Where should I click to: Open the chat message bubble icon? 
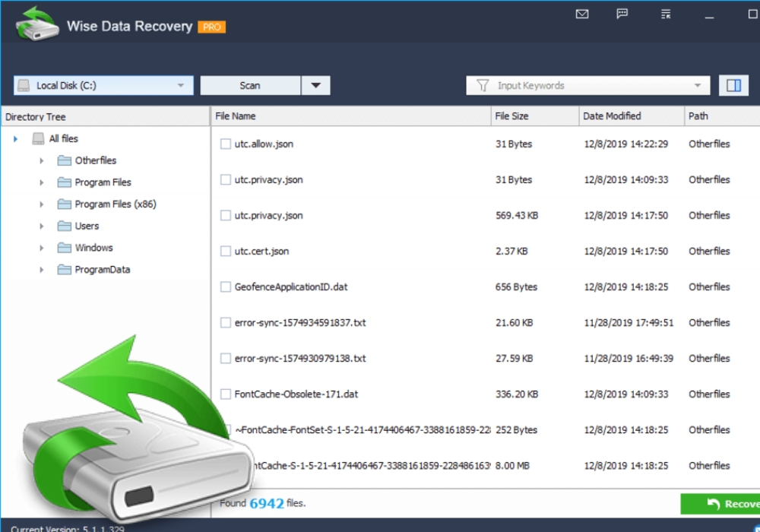(x=622, y=14)
